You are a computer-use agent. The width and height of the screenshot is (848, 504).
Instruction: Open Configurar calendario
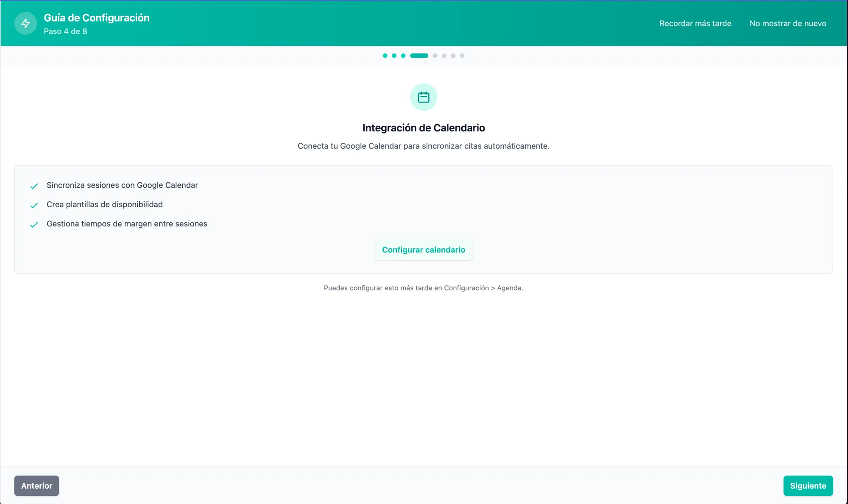pyautogui.click(x=424, y=250)
